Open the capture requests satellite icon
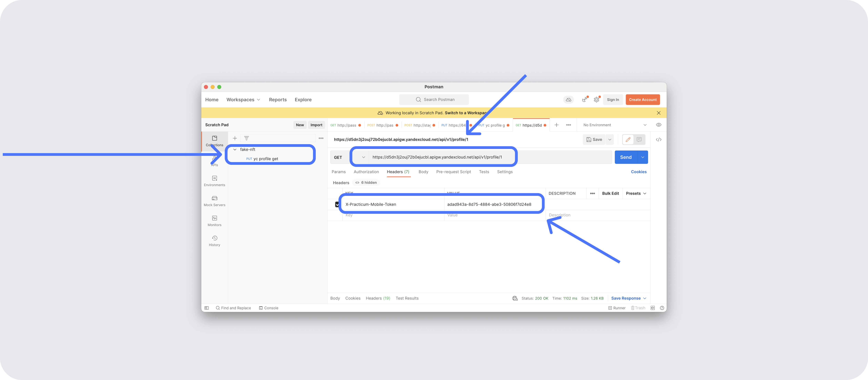Image resolution: width=868 pixels, height=380 pixels. pyautogui.click(x=585, y=100)
